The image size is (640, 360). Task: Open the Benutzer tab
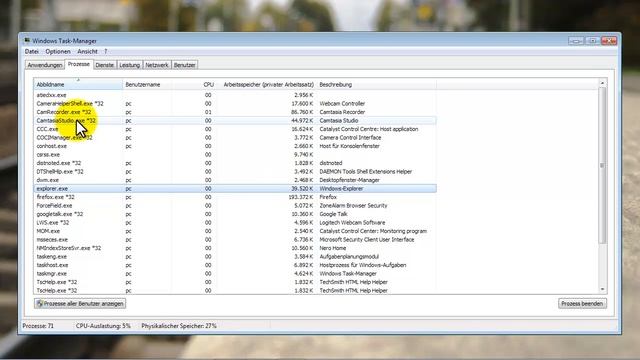tap(184, 65)
